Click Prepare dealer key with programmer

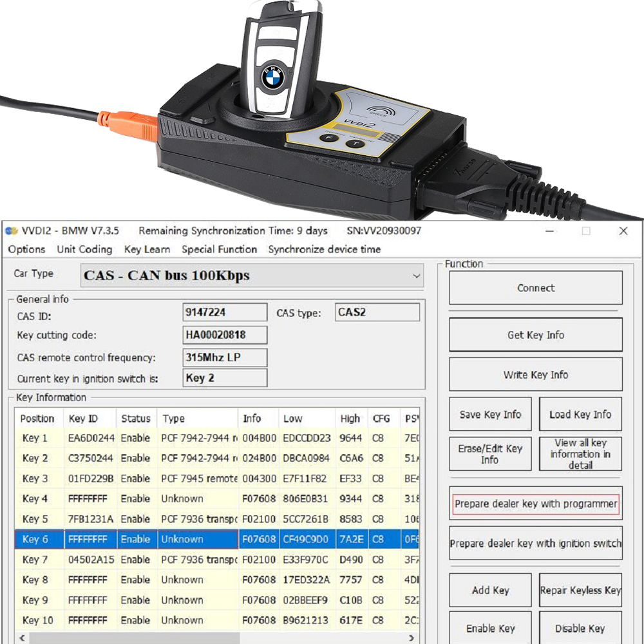click(x=536, y=504)
